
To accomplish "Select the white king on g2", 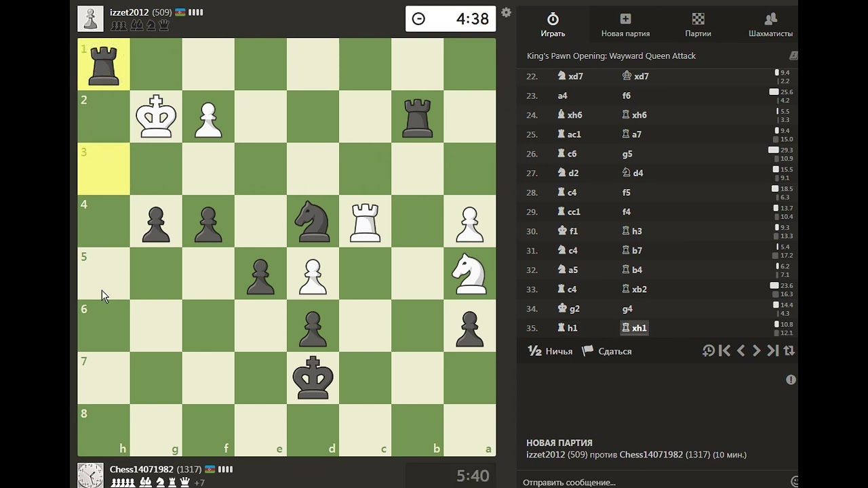I will (x=156, y=116).
